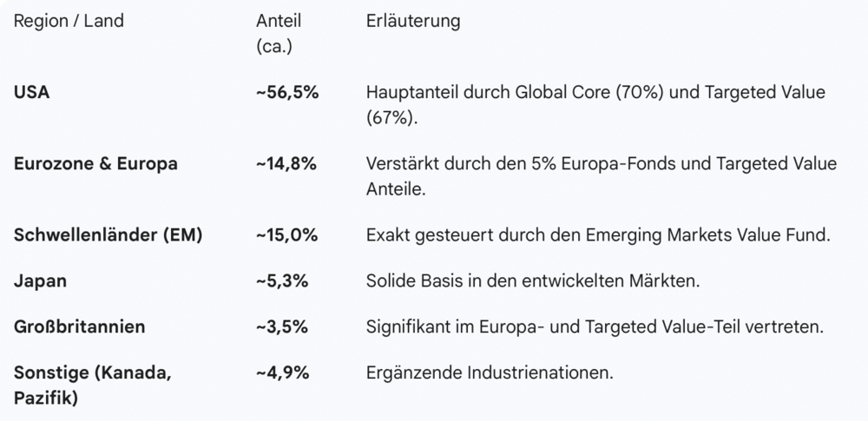Viewport: 868px width, 422px height.
Task: Select the Japan row label
Action: [x=40, y=280]
